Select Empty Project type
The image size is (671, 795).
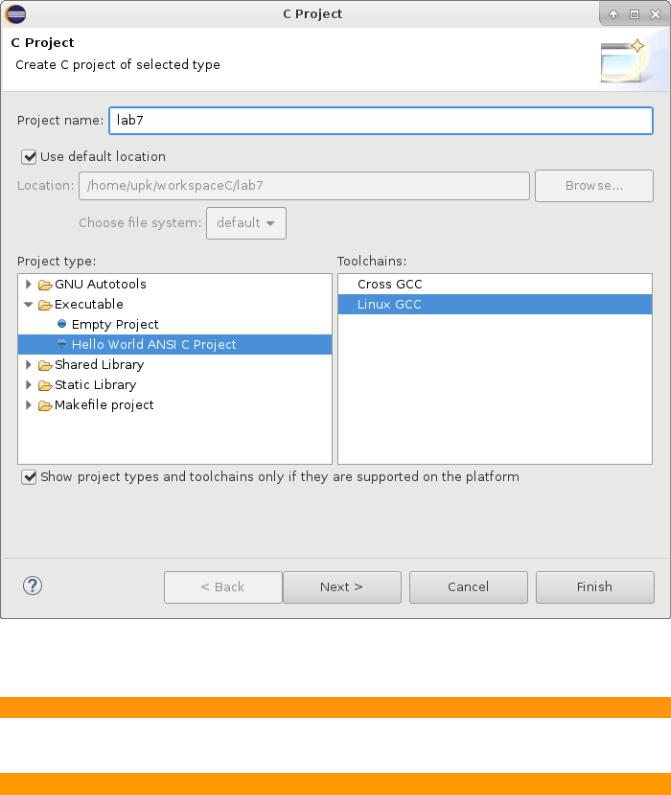point(115,324)
